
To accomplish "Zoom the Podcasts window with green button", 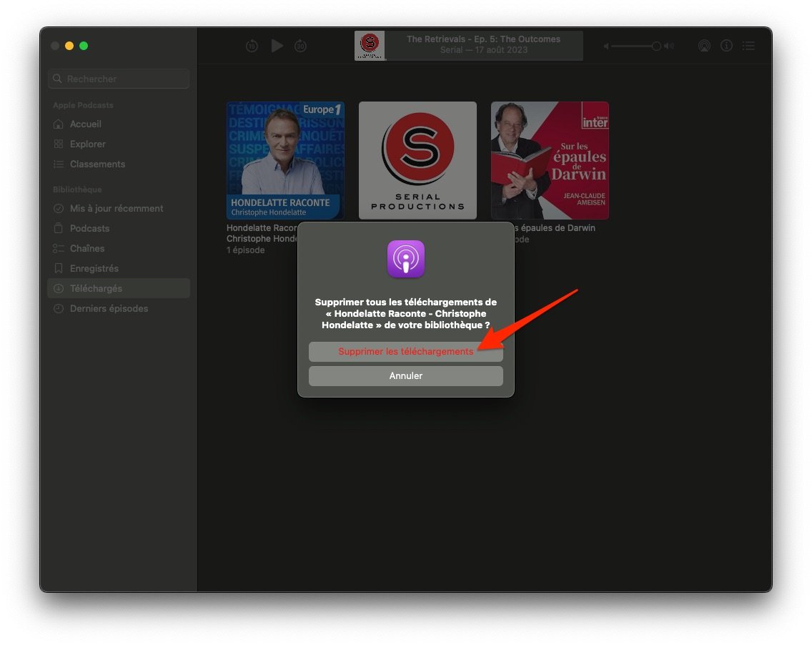I will click(x=84, y=46).
